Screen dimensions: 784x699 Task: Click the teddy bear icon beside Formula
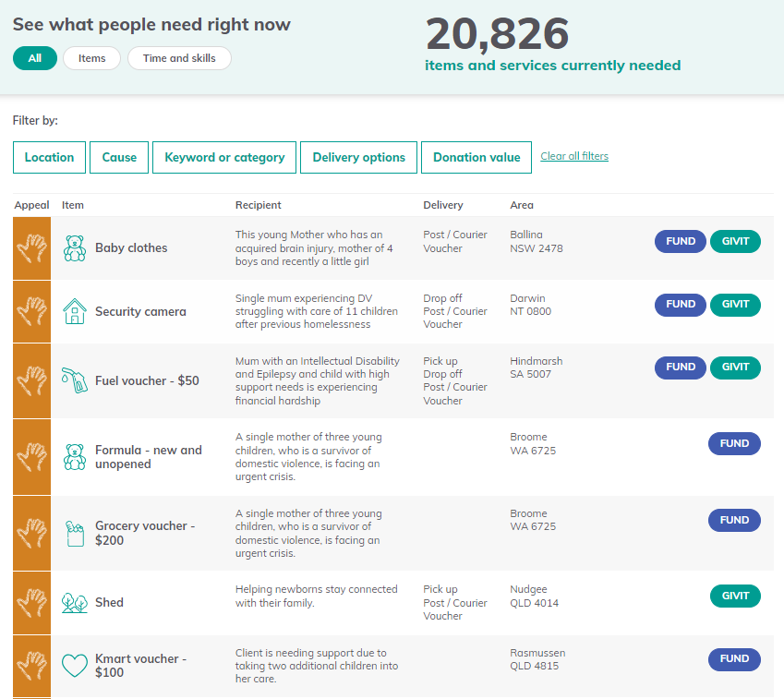point(75,457)
